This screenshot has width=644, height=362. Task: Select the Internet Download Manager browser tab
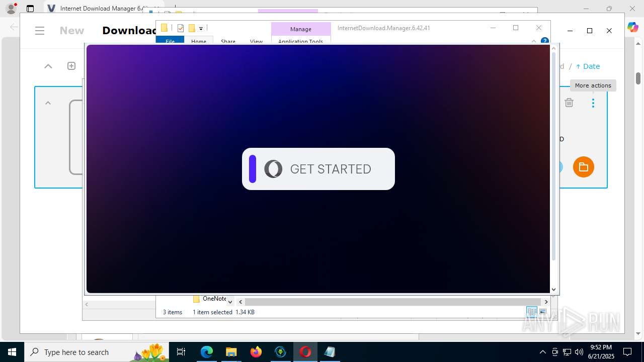pyautogui.click(x=103, y=9)
